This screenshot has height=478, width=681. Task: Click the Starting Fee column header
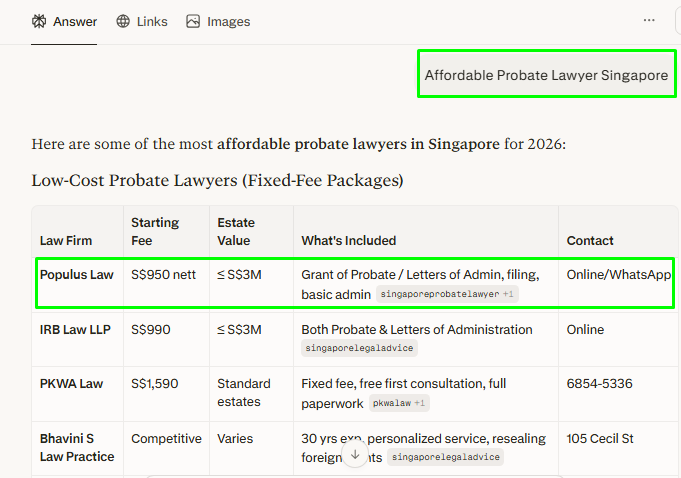point(155,231)
